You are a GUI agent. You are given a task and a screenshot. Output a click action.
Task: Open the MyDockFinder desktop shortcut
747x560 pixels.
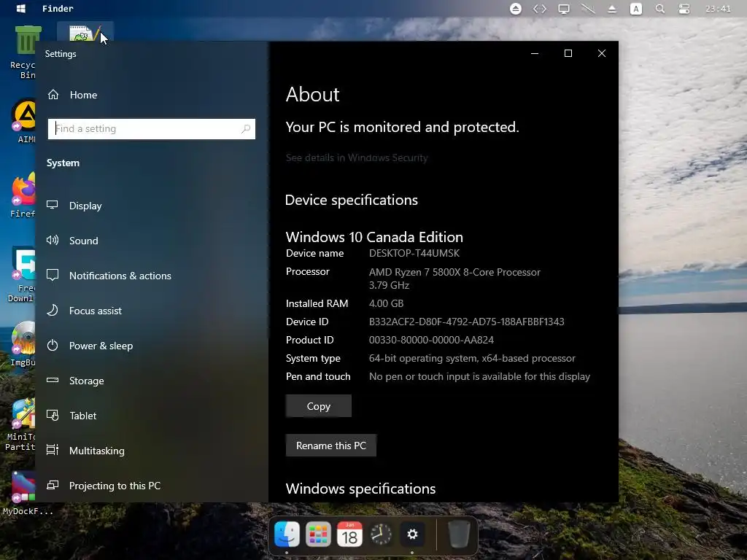coord(26,493)
